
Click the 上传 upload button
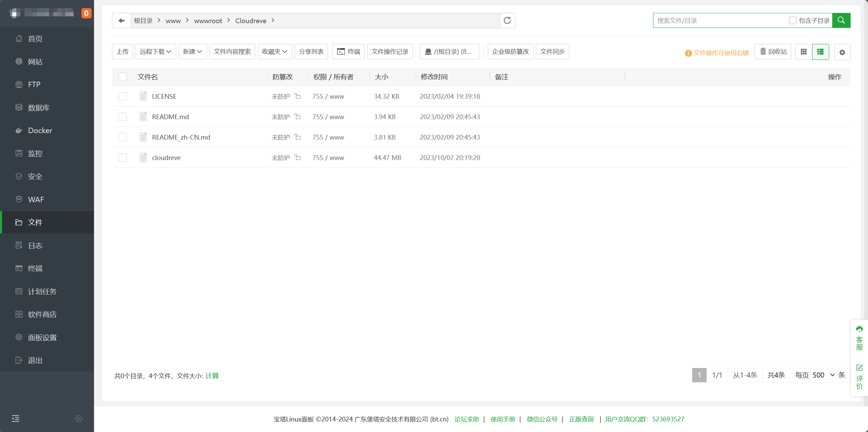click(122, 51)
